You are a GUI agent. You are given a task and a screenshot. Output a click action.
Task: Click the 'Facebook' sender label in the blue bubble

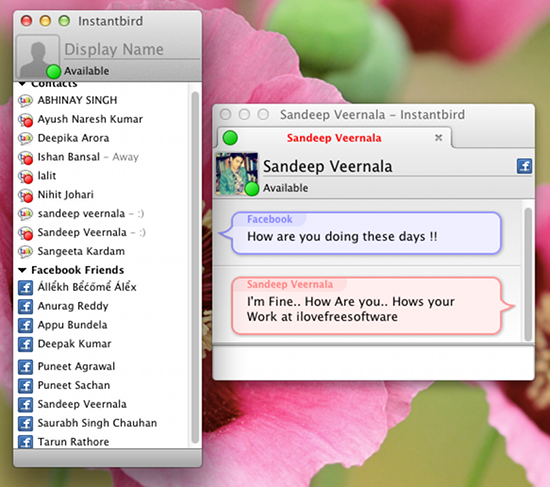pyautogui.click(x=270, y=219)
